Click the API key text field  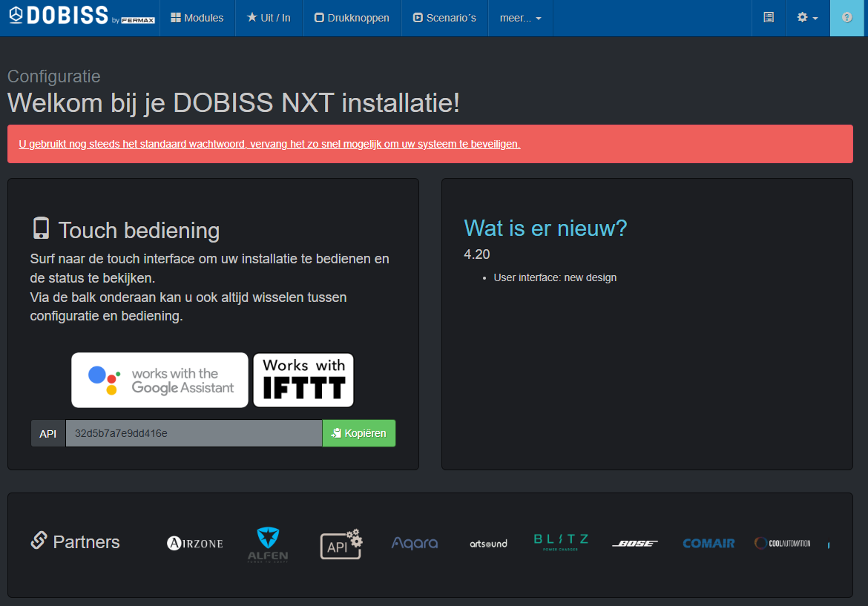tap(194, 433)
